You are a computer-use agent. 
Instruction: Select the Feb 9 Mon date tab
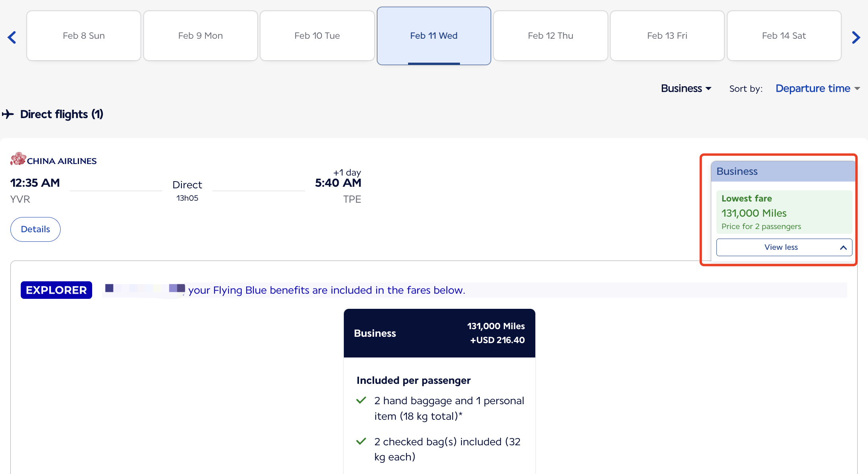(x=200, y=36)
